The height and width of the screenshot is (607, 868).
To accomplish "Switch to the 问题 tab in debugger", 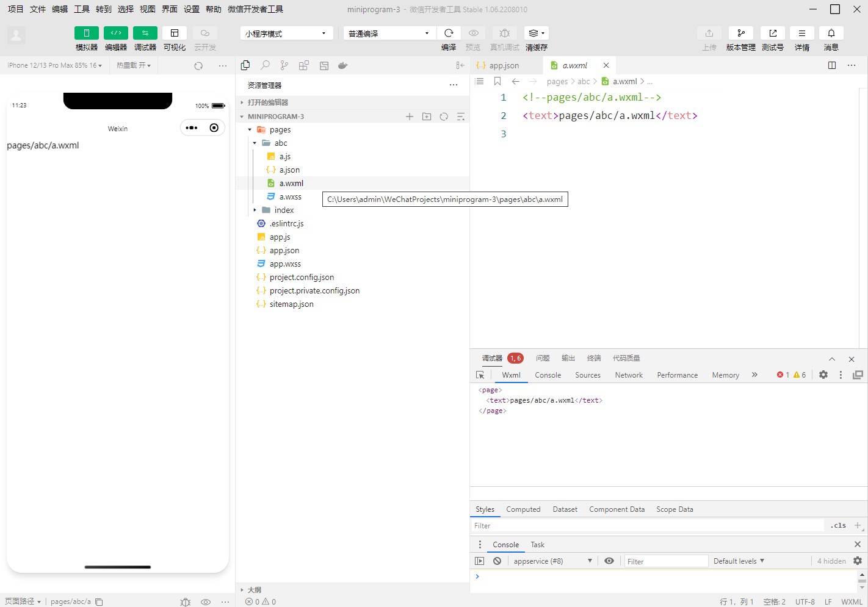I will 543,358.
